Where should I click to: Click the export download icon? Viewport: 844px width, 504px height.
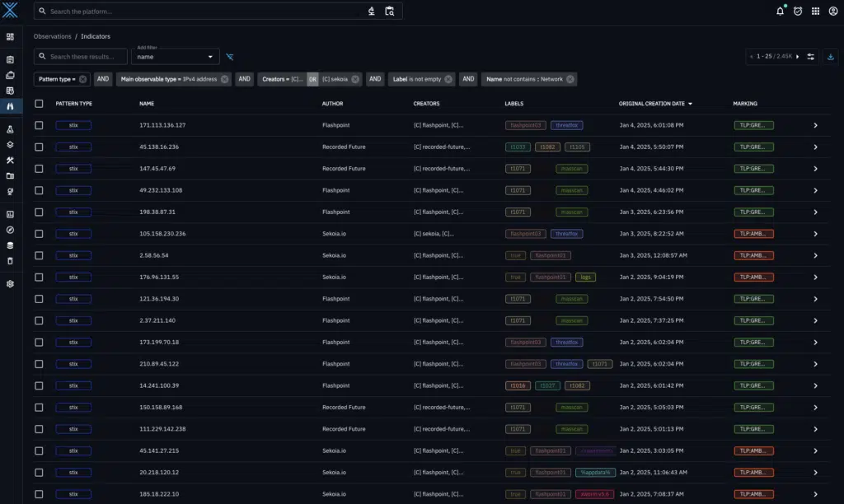[830, 56]
